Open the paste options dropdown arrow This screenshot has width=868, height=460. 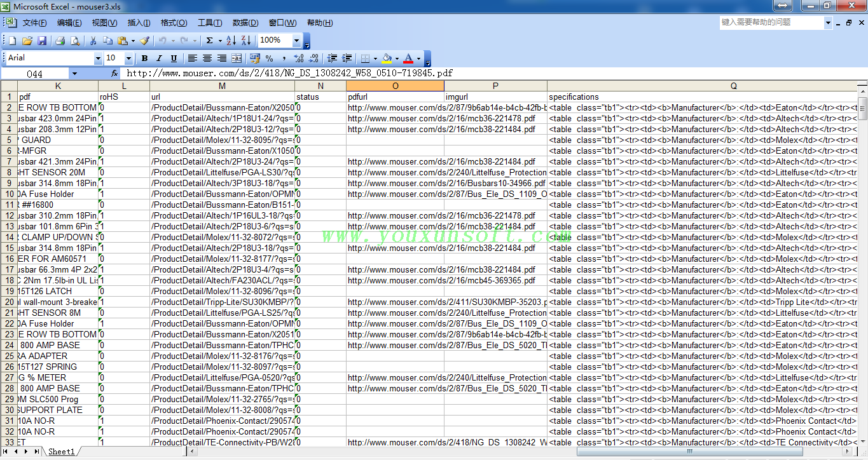pos(132,41)
